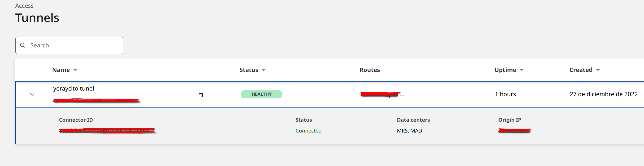Open the yeraycito tunel name
Viewport: 644px width, 166px height.
pos(74,88)
